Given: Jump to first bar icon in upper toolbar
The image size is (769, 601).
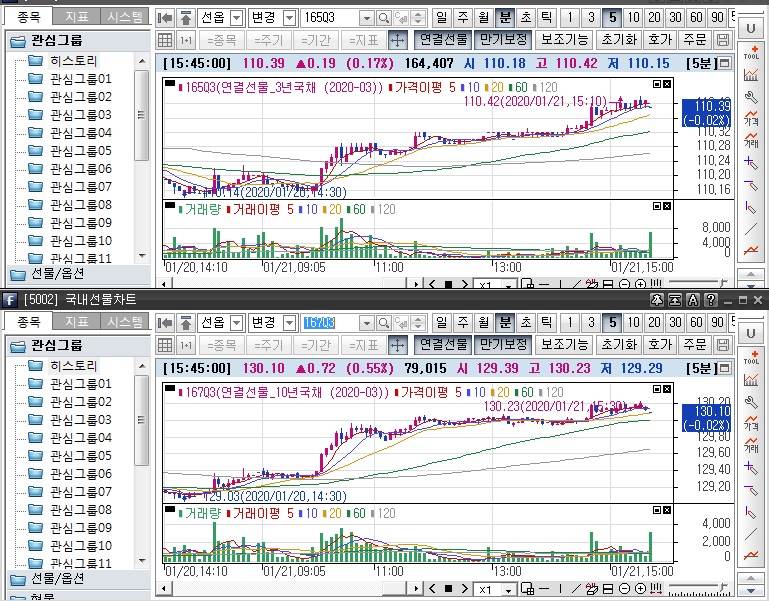Looking at the screenshot, I should (x=166, y=18).
